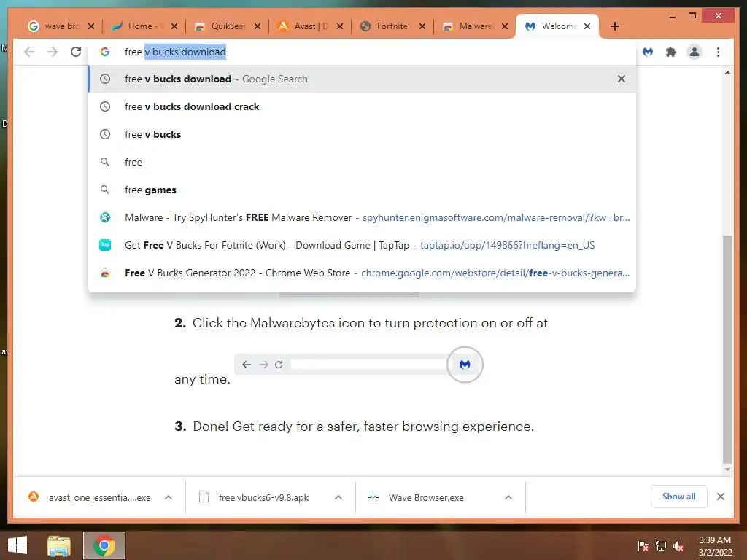Select 'free v bucks download crack' suggestion
Viewport: 747px width, 560px height.
point(362,106)
